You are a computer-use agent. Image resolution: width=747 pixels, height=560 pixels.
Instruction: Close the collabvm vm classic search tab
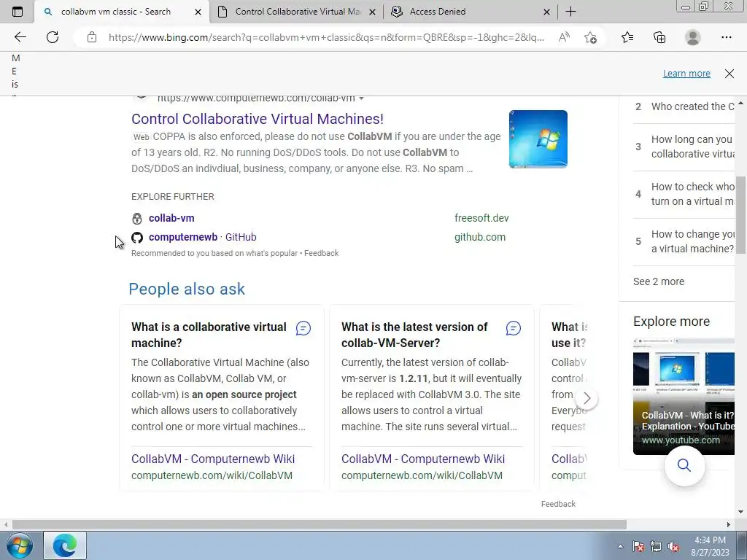pyautogui.click(x=198, y=12)
